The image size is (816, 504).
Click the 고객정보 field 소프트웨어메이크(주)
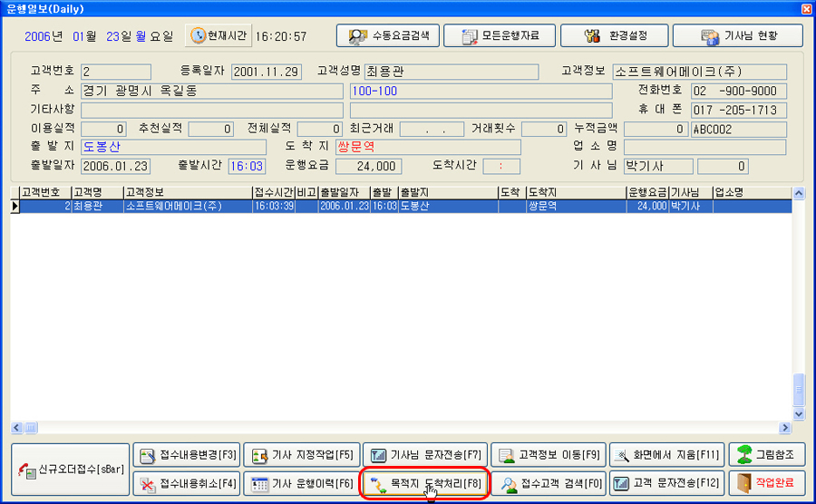699,72
